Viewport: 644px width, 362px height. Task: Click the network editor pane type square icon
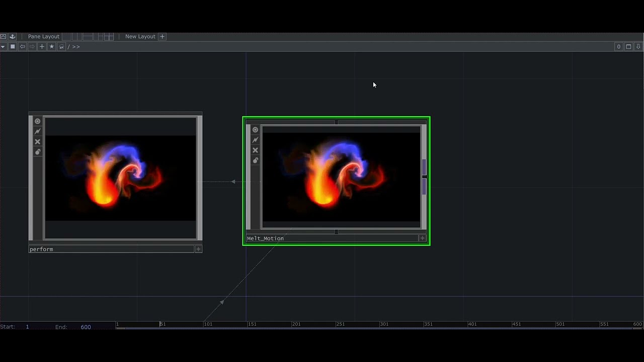click(13, 47)
